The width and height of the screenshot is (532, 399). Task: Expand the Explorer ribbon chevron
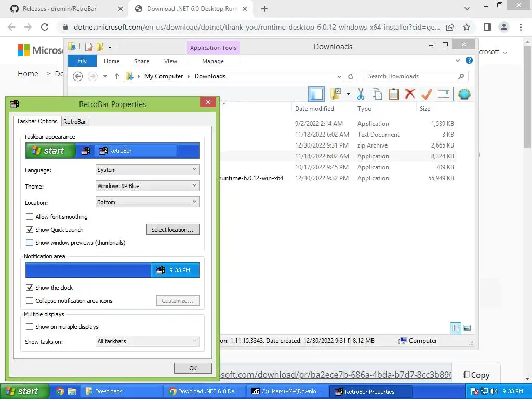point(457,60)
